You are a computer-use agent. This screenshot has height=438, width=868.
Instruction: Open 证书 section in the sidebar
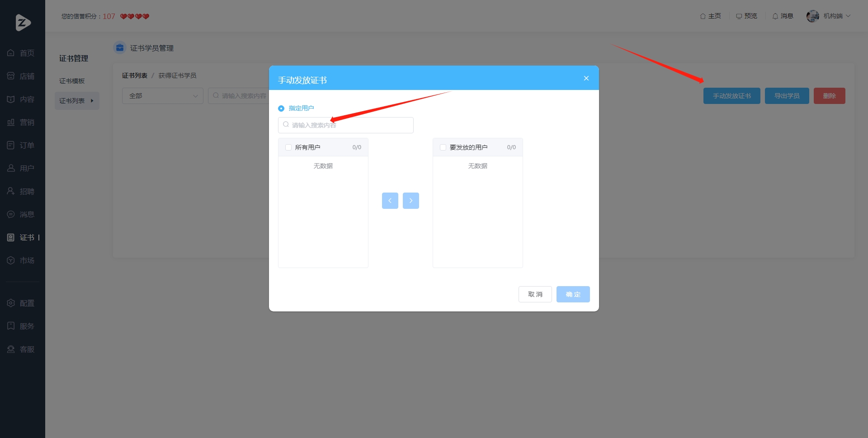[x=21, y=238]
